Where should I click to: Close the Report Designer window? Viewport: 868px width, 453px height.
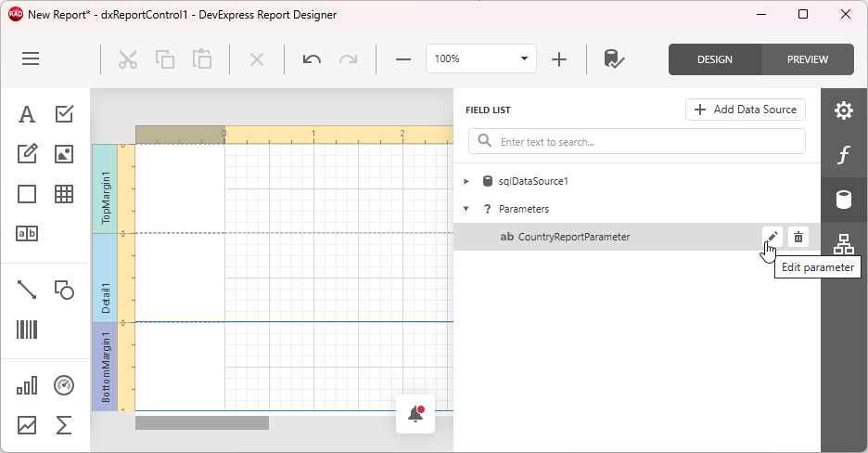(x=846, y=15)
